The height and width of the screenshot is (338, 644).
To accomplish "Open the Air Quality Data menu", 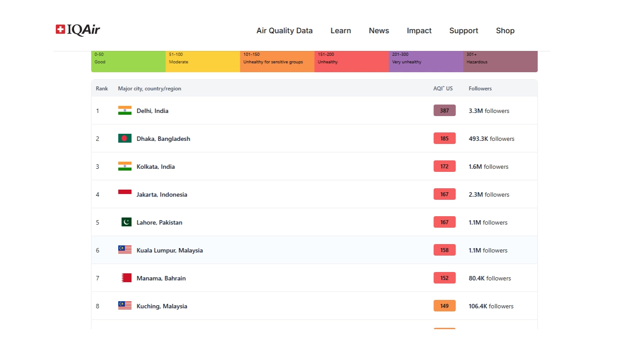I will coord(285,31).
